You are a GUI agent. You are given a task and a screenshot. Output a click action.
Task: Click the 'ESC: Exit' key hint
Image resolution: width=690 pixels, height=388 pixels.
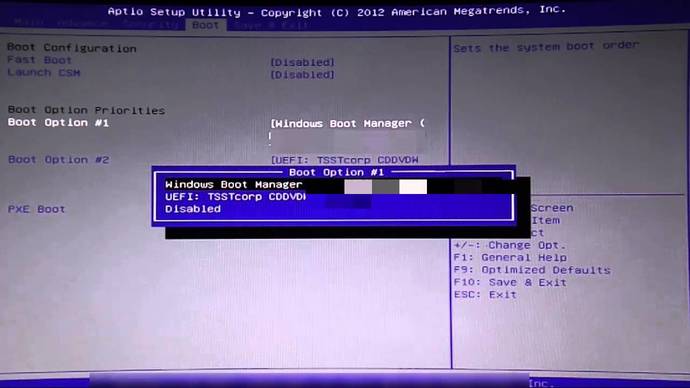point(485,295)
